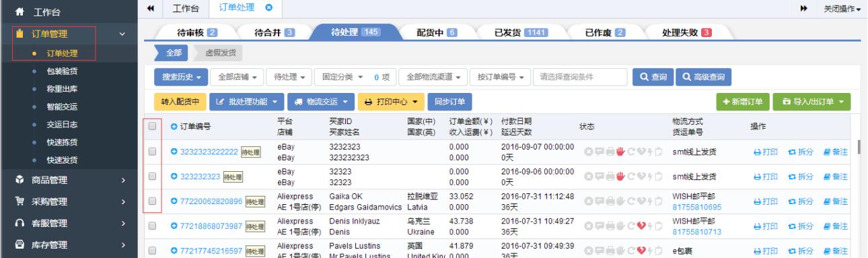Click 打印 for order 3232323222222
This screenshot has width=868, height=258.
[766, 152]
